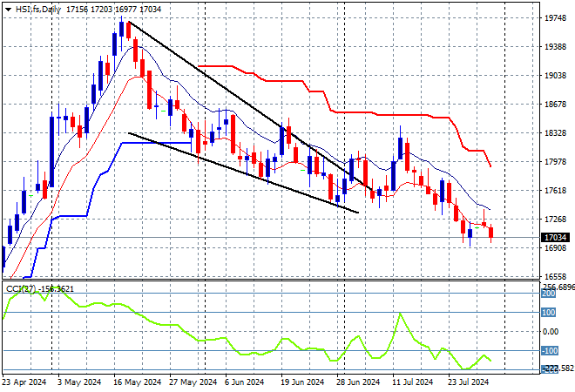Viewport: 575px width, 392px height.
Task: Click the CCI 200 level label
Action: (x=549, y=294)
